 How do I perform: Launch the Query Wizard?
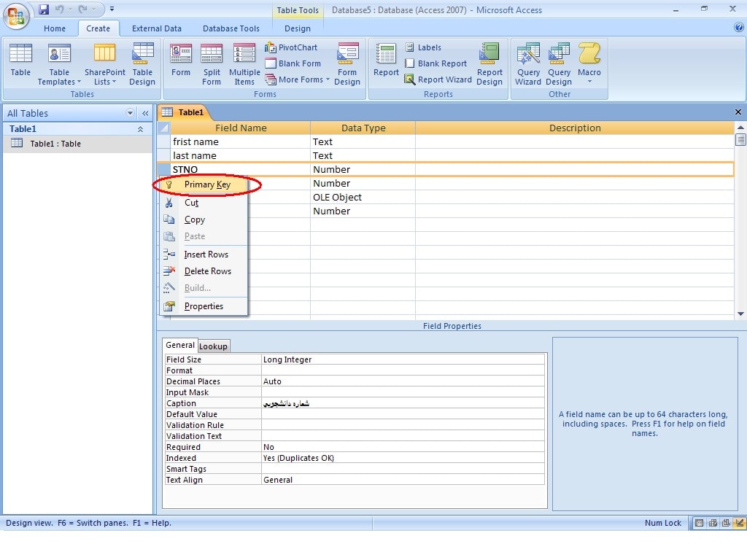tap(528, 64)
